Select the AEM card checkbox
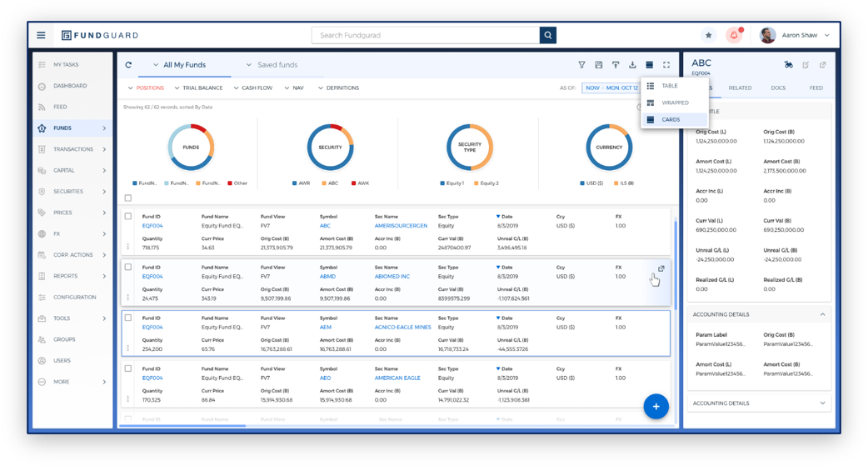 coord(128,318)
